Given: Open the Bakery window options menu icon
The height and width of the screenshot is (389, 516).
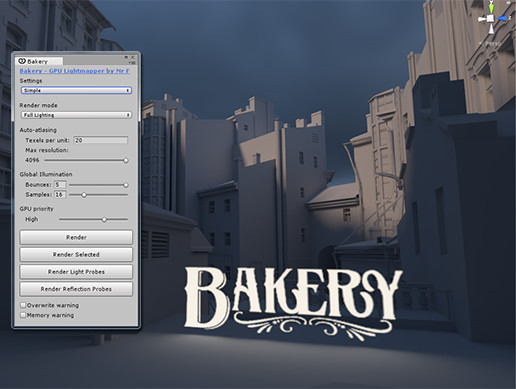Looking at the screenshot, I should point(132,62).
